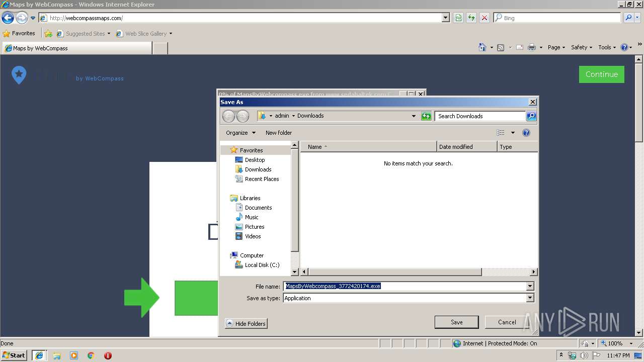The image size is (644, 362).
Task: Select Recent Places in navigation pane
Action: 262,179
